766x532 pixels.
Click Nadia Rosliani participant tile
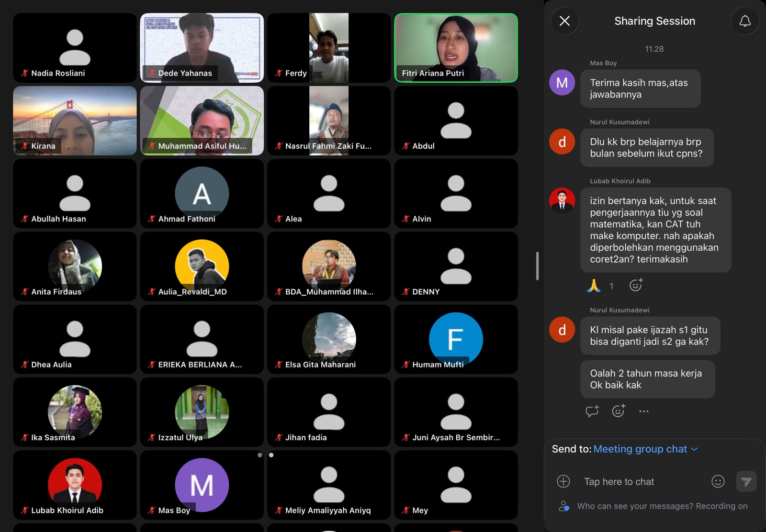[x=75, y=48]
